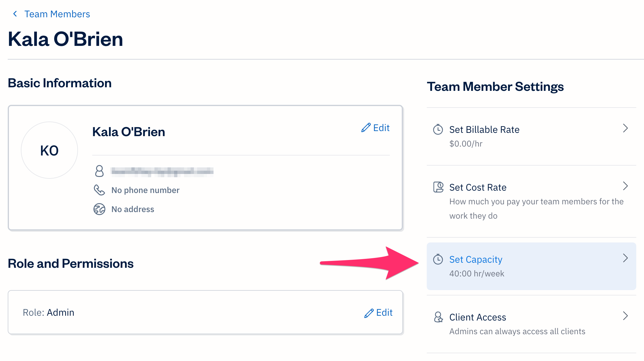Click the clock icon beside Set Capacity

point(438,259)
